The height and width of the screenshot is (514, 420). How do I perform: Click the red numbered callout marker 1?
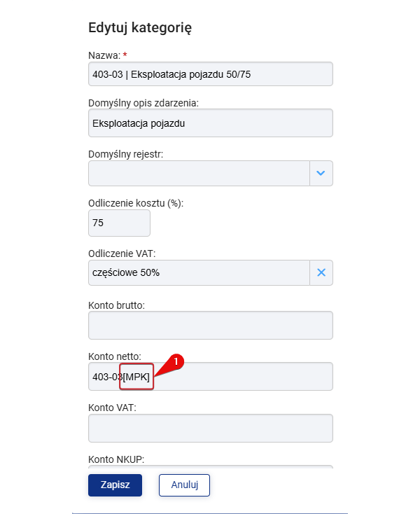pyautogui.click(x=176, y=361)
